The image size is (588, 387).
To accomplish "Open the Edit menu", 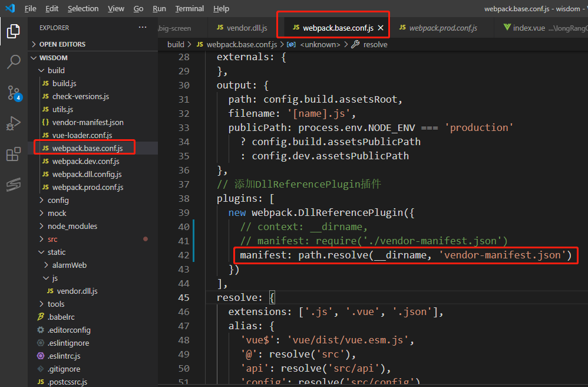I will 52,8.
